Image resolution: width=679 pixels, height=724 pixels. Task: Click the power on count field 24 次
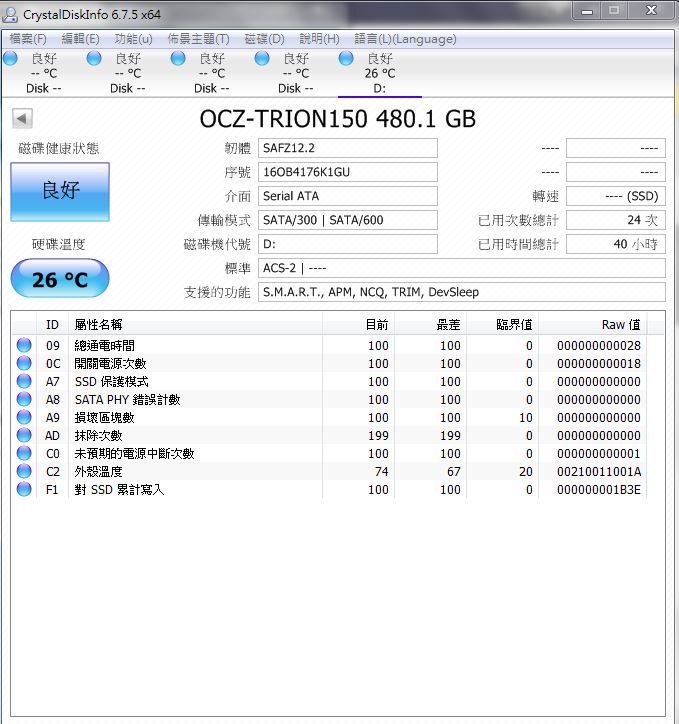click(x=616, y=220)
